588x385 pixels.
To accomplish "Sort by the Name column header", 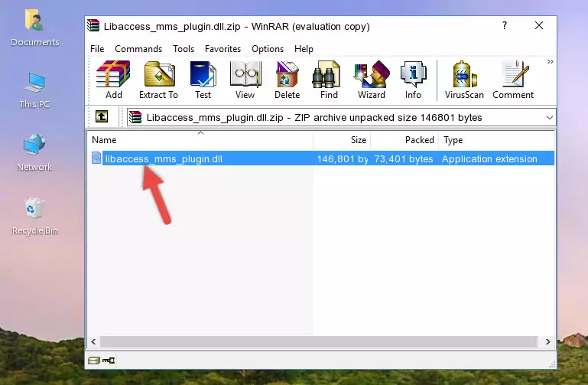I will [x=200, y=140].
